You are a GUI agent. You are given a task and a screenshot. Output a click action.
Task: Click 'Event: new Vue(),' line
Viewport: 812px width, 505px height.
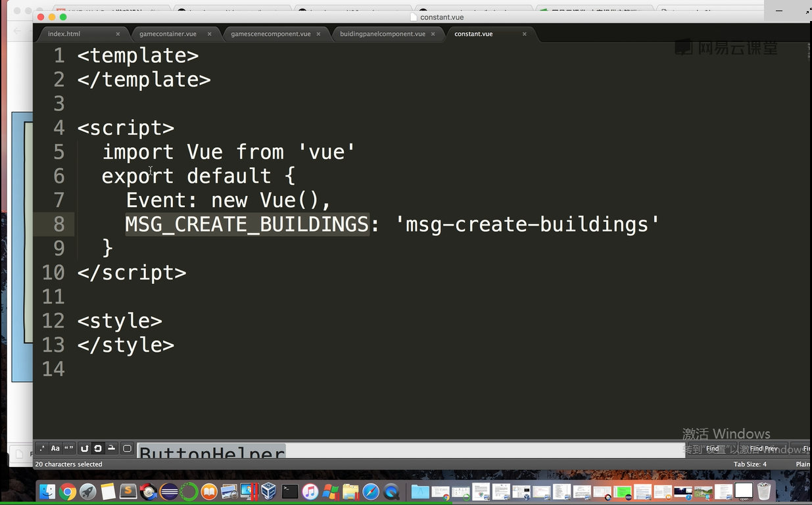[x=229, y=200]
